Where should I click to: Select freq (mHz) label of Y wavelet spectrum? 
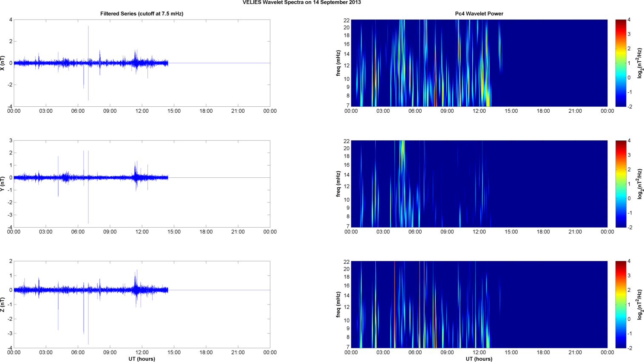tap(338, 184)
